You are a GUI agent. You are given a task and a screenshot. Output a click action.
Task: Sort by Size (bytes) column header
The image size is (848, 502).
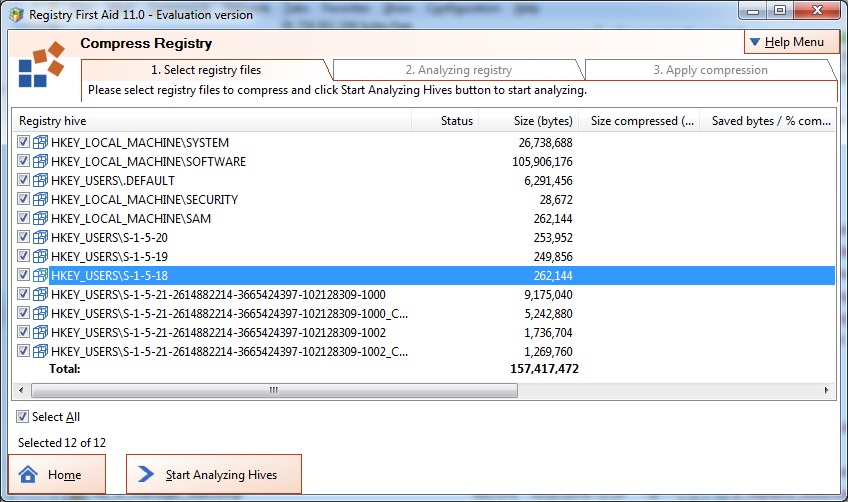[x=529, y=121]
